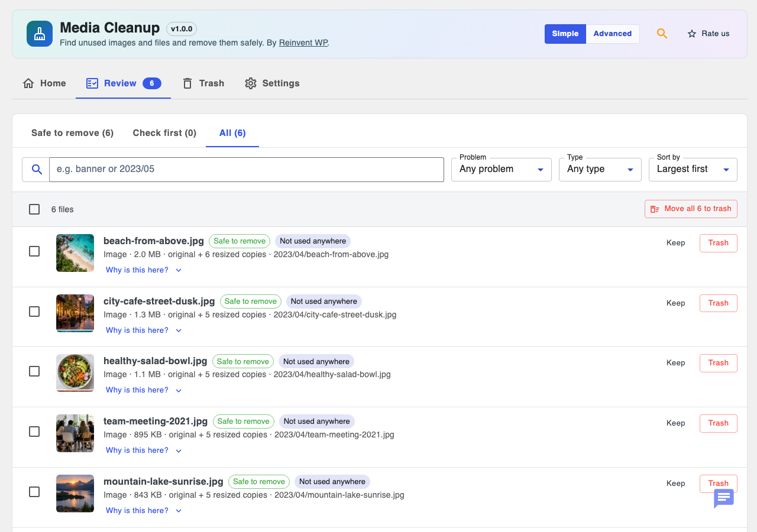Open the beach-from-above.jpg thumbnail
Screen dimensions: 757x532
[x=75, y=253]
